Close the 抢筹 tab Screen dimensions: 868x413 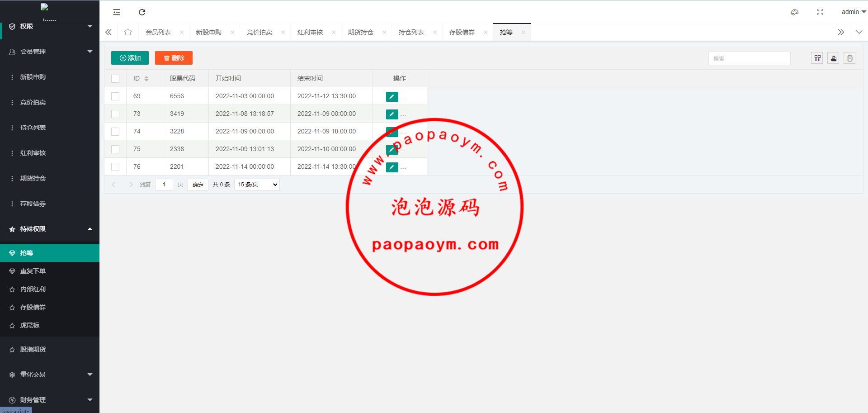524,32
